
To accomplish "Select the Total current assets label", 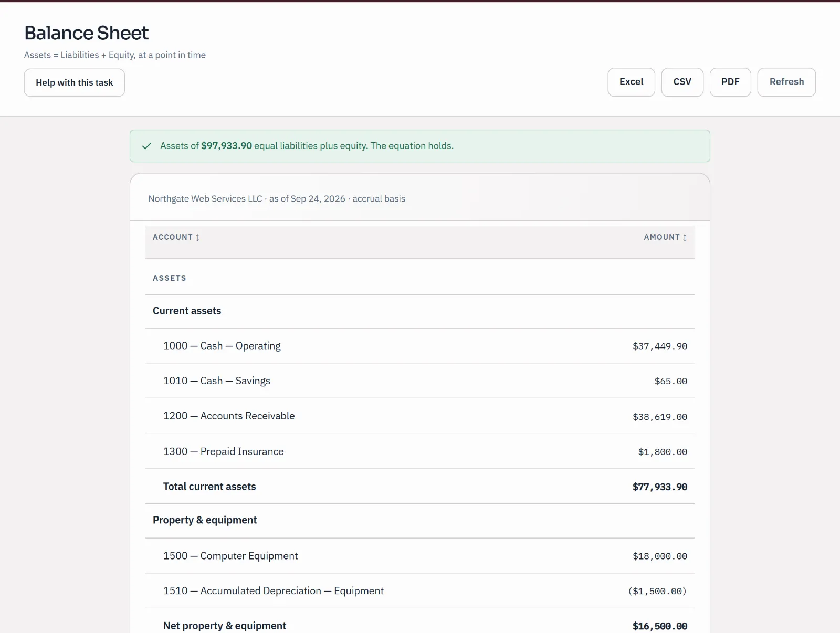I will point(209,487).
